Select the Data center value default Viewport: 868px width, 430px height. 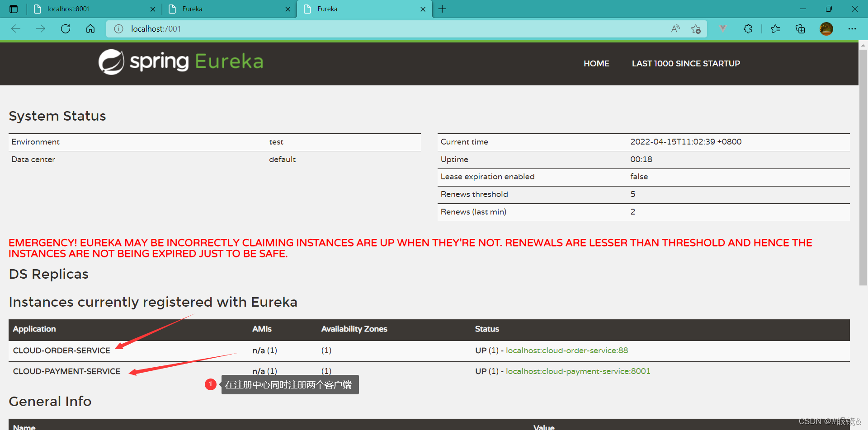tap(282, 159)
